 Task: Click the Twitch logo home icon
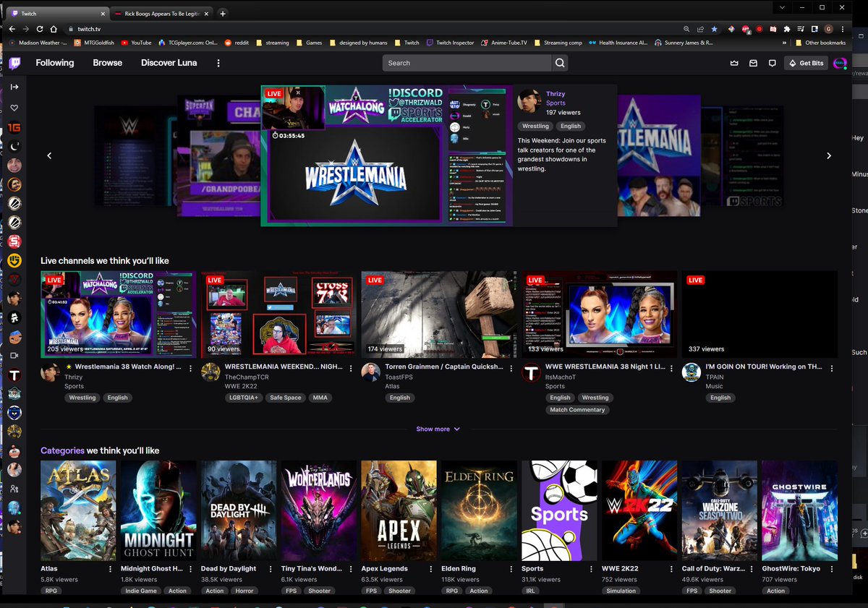click(14, 63)
